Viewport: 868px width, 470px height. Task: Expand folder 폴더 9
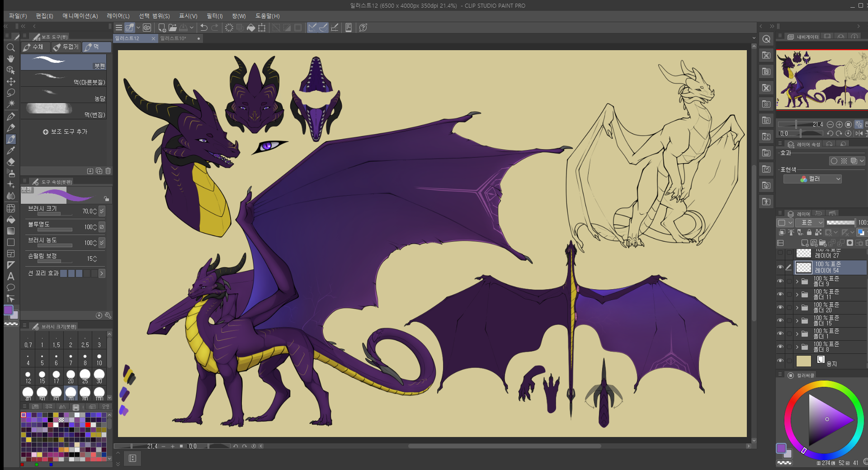[797, 282]
